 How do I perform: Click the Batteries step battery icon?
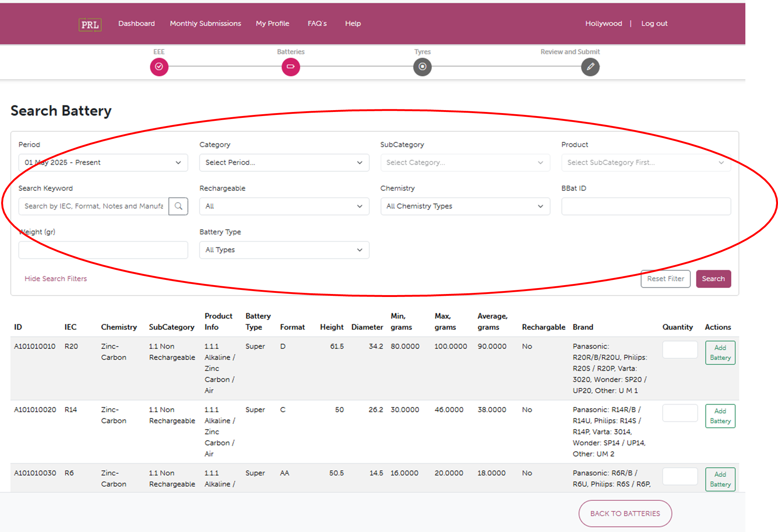pyautogui.click(x=291, y=67)
